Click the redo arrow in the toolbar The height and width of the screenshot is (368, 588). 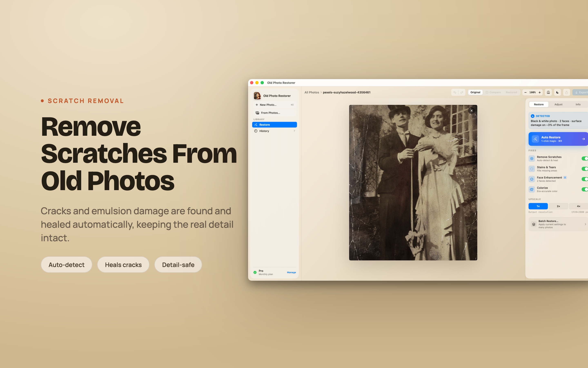click(x=462, y=92)
